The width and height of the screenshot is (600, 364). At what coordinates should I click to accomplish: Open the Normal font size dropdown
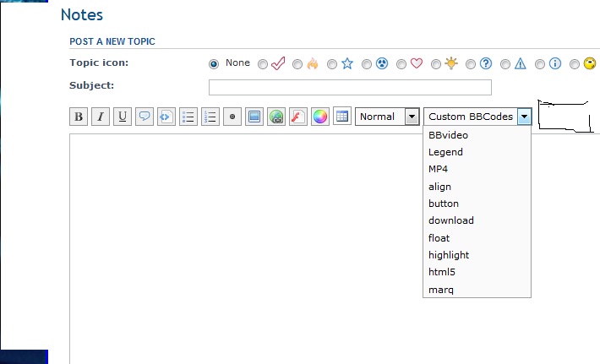[387, 117]
